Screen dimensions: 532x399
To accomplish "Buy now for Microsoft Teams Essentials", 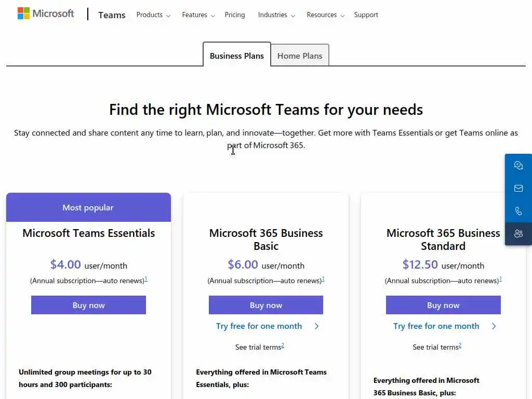I will point(88,305).
